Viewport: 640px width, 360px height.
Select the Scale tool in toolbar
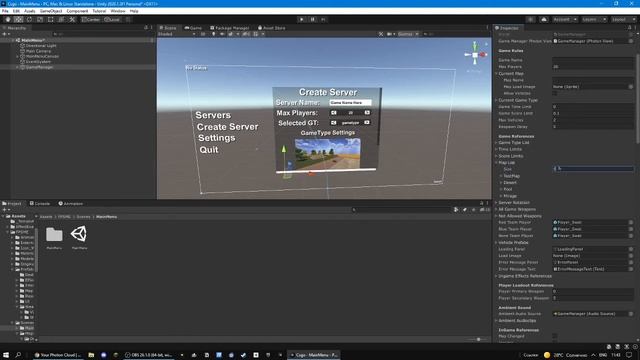click(x=40, y=19)
